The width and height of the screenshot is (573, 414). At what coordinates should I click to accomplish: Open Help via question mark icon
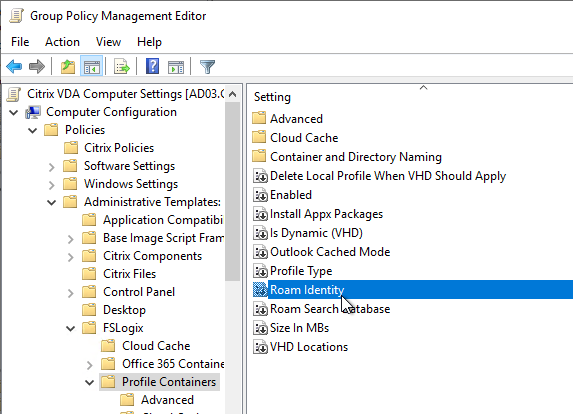152,67
